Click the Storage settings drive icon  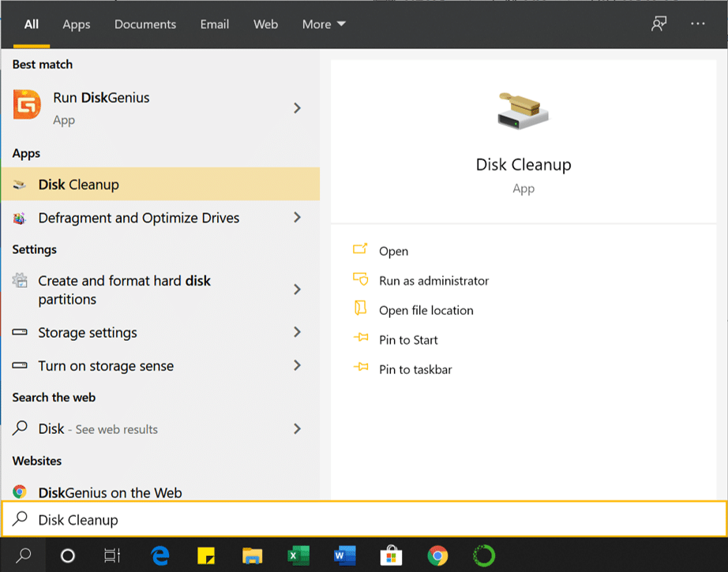pyautogui.click(x=20, y=332)
